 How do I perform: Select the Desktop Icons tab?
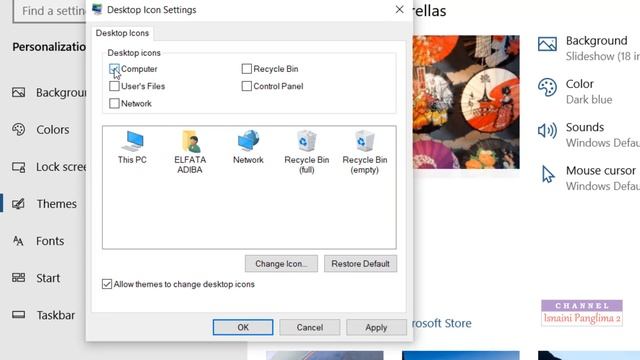click(x=122, y=33)
